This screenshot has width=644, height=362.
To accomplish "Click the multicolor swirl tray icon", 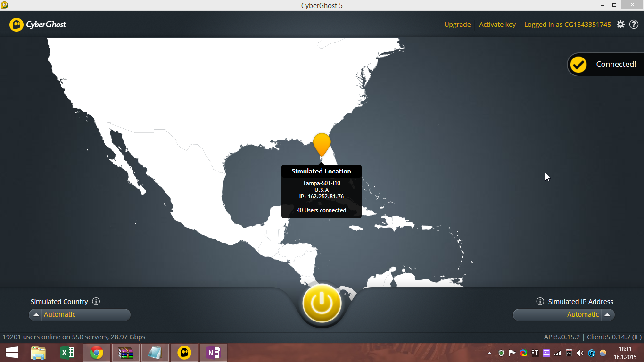I will click(x=524, y=353).
